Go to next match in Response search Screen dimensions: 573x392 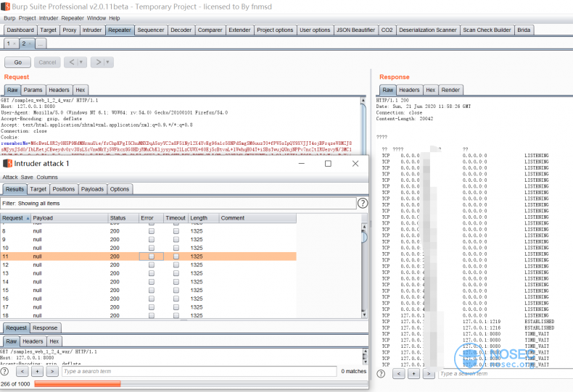point(429,373)
